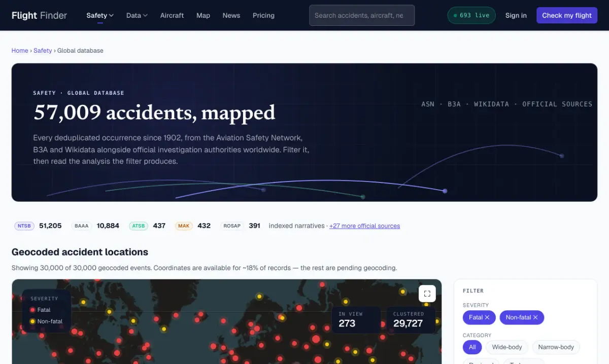
Task: Click the Flight Finder logo
Action: pos(39,15)
